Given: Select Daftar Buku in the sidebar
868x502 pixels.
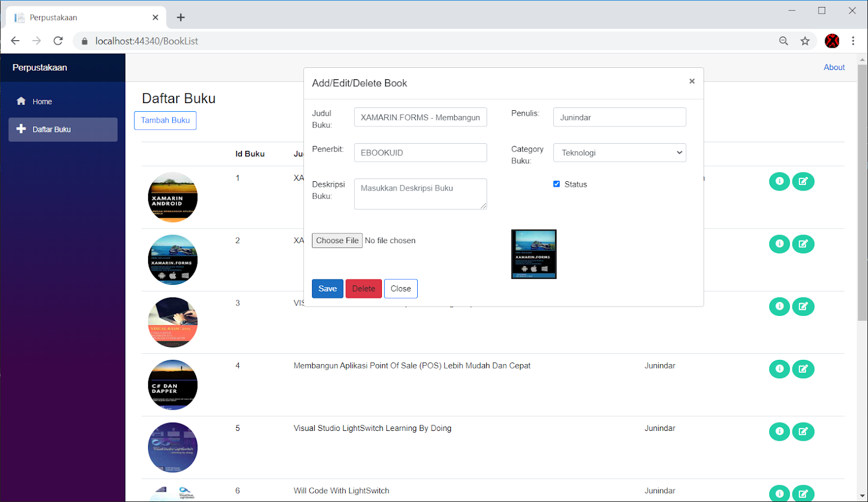Looking at the screenshot, I should point(63,130).
